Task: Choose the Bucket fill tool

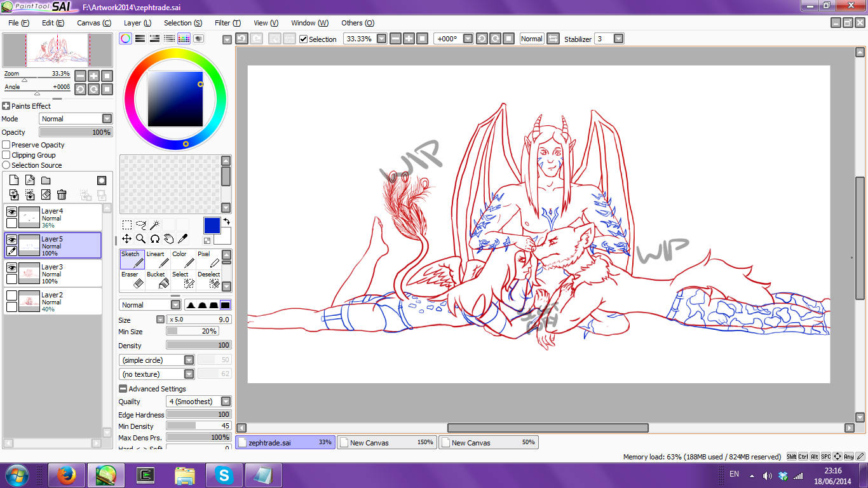Action: coord(156,280)
